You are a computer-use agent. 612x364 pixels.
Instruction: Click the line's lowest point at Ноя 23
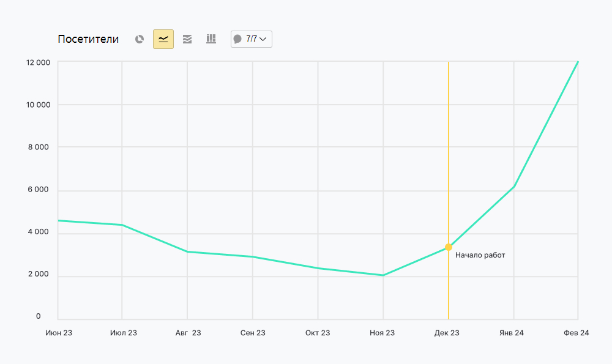coord(383,275)
